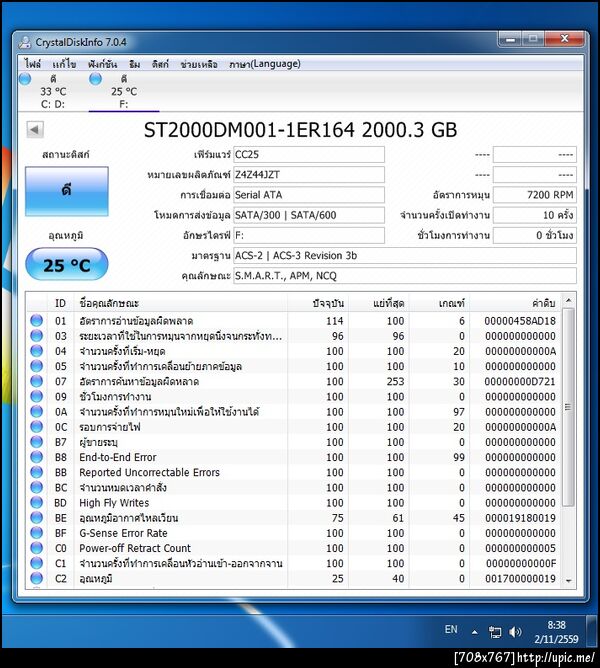Click the scroll down arrow of the attribute list

point(568,581)
